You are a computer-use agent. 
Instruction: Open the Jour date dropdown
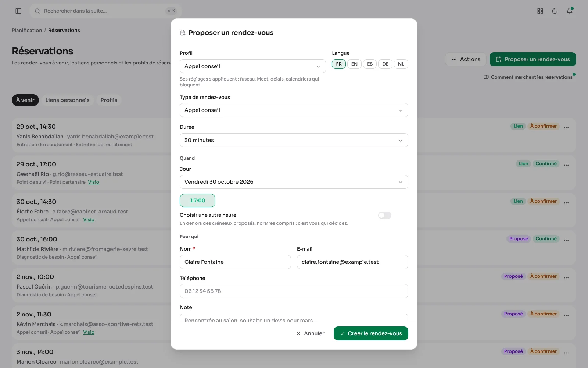(294, 182)
